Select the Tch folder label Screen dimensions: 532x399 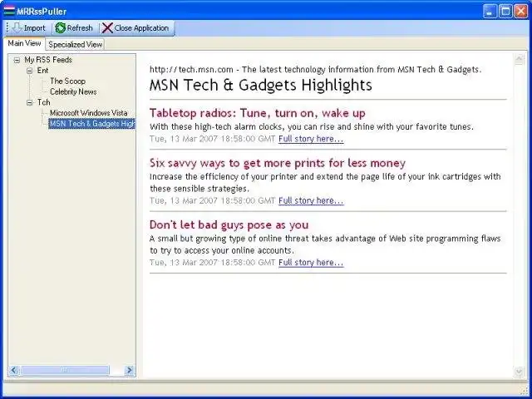click(43, 102)
